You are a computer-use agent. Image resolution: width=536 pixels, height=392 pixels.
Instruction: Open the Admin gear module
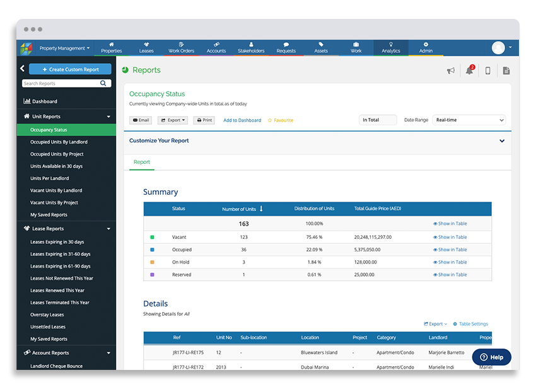click(426, 47)
